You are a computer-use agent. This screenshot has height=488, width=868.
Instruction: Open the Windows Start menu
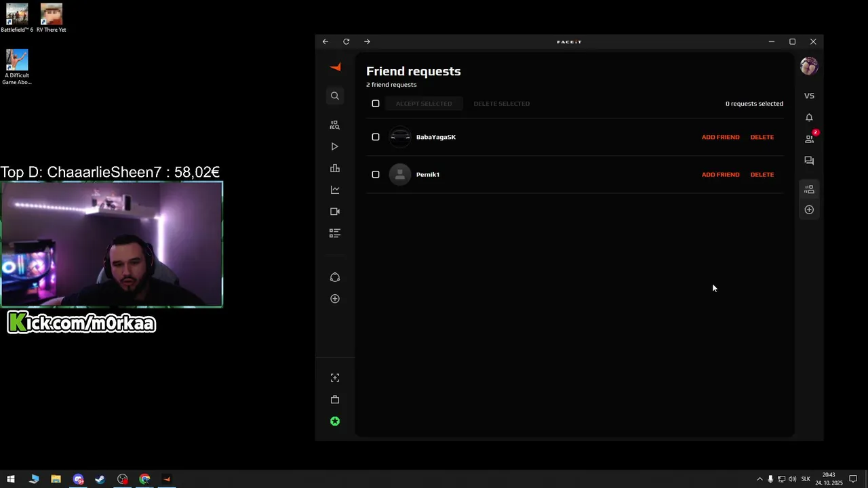pos(11,479)
